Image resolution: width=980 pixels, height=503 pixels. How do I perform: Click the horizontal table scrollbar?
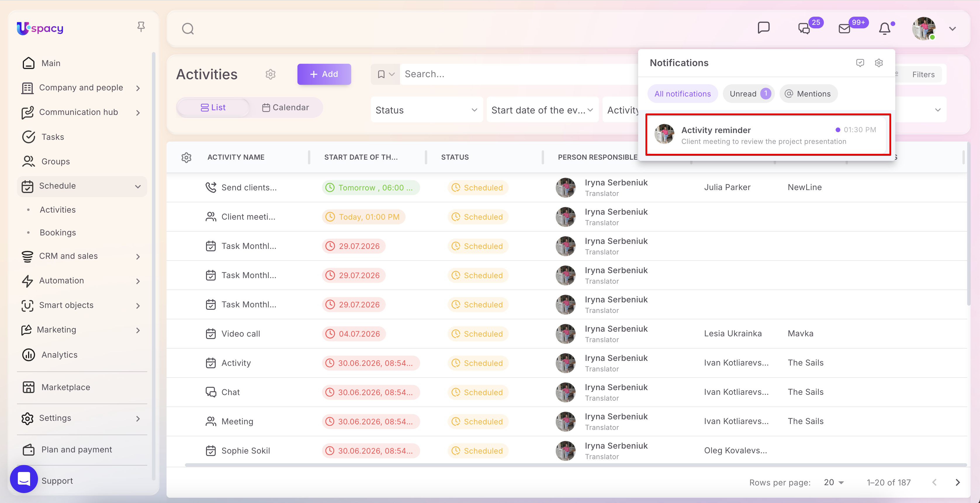point(576,465)
